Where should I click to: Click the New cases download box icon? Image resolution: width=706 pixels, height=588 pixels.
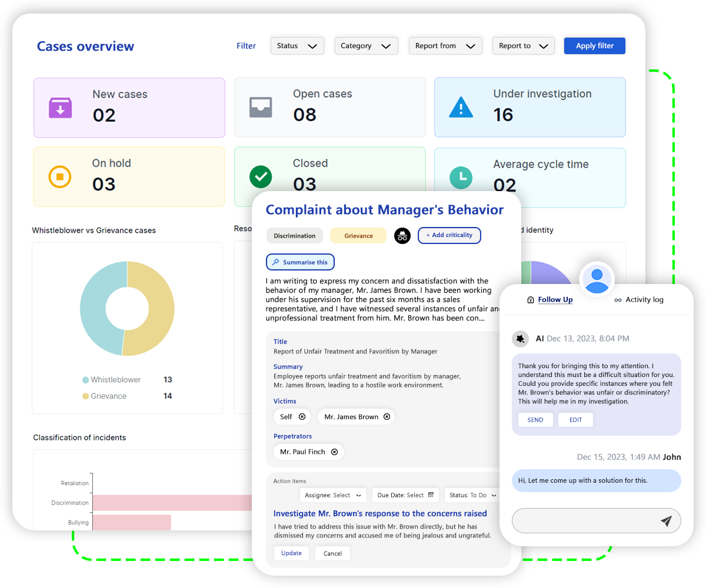coord(60,108)
